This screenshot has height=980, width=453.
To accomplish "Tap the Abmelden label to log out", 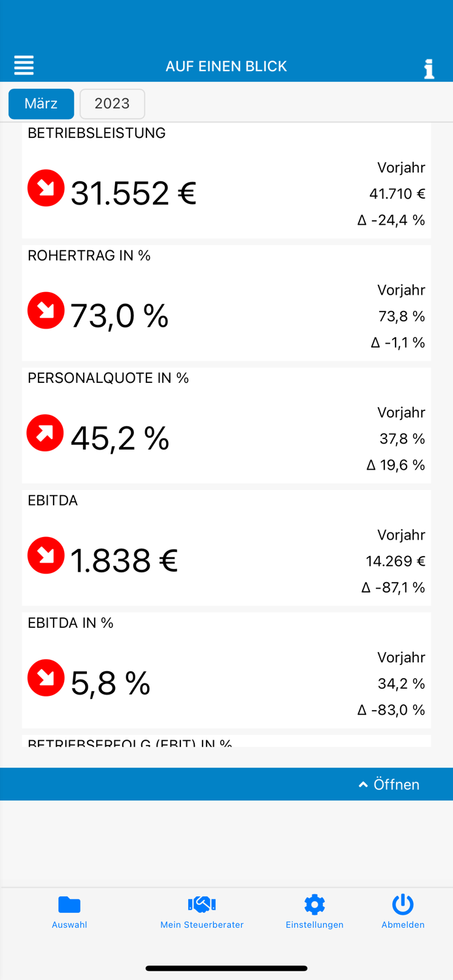I will (403, 924).
